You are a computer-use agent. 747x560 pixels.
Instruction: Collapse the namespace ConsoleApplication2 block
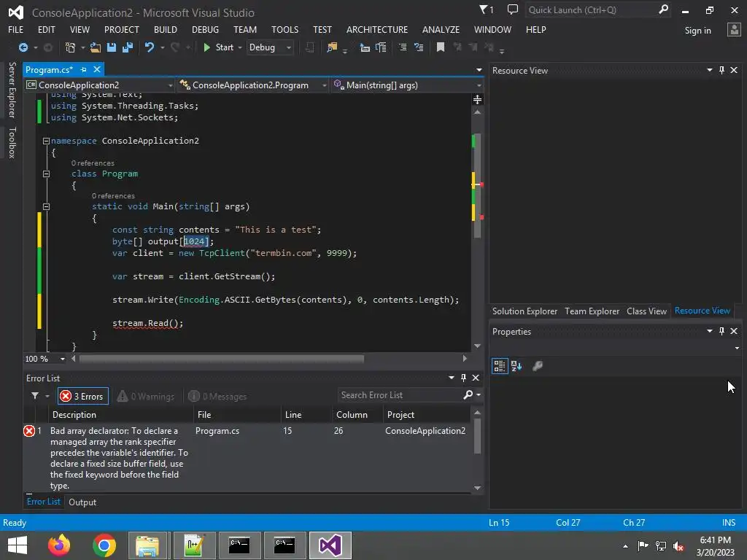click(46, 141)
